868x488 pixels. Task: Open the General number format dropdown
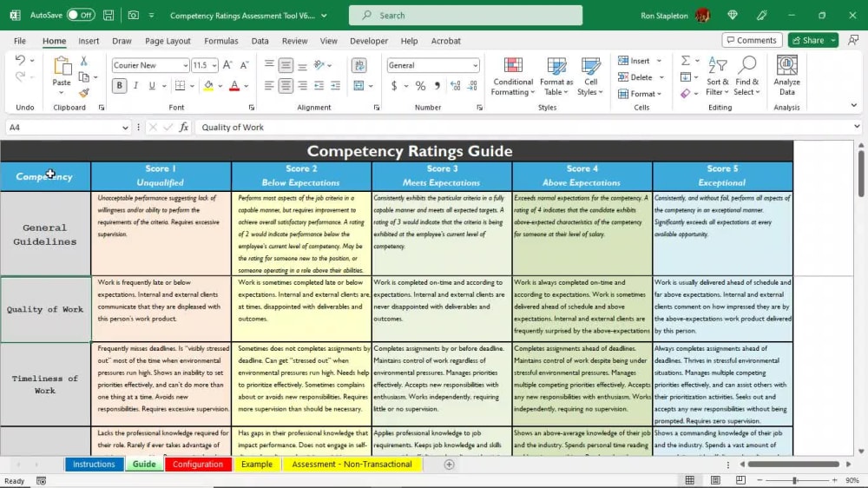pos(475,65)
